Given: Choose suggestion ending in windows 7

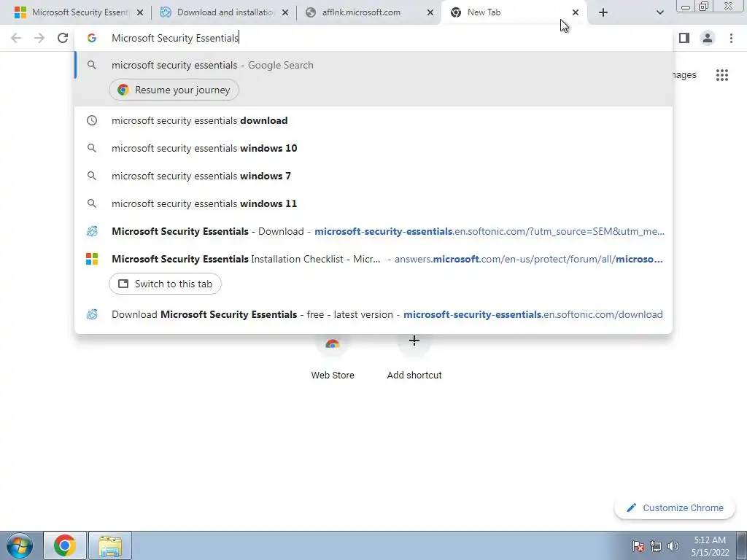Looking at the screenshot, I should 373,176.
